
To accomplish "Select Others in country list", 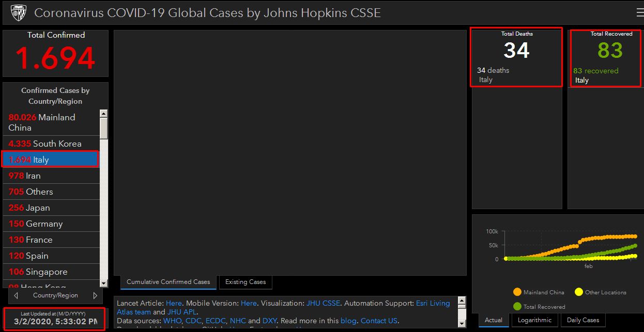I will pyautogui.click(x=51, y=192).
